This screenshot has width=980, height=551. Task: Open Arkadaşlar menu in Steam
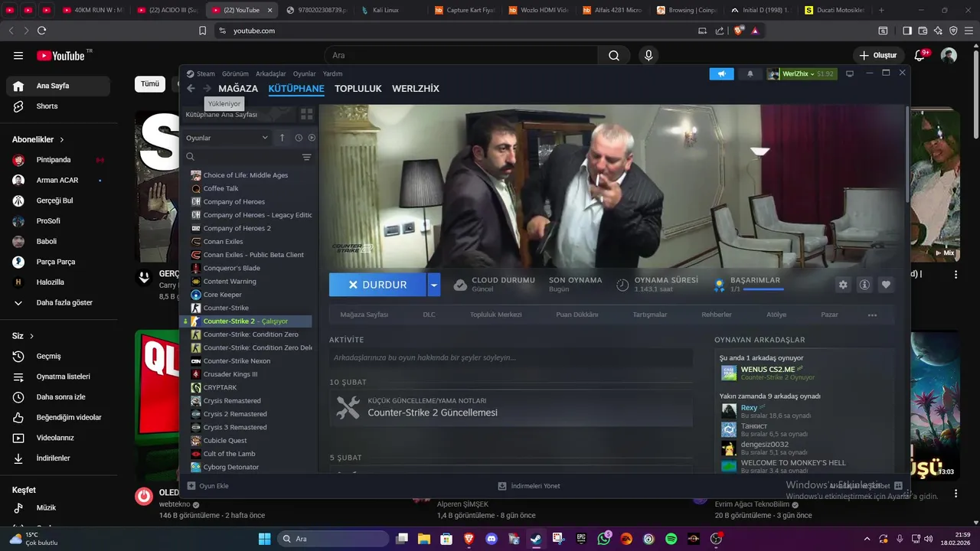270,73
